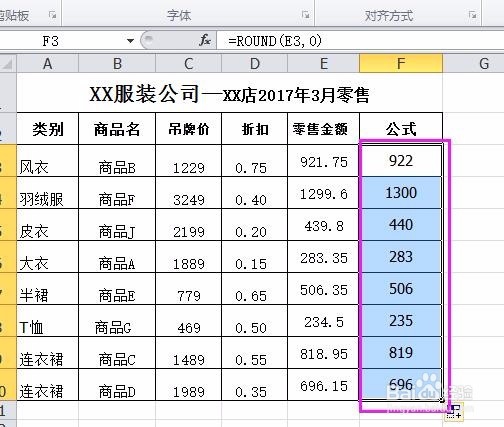This screenshot has height=427, width=504.
Task: Select column B header
Action: pos(117,63)
